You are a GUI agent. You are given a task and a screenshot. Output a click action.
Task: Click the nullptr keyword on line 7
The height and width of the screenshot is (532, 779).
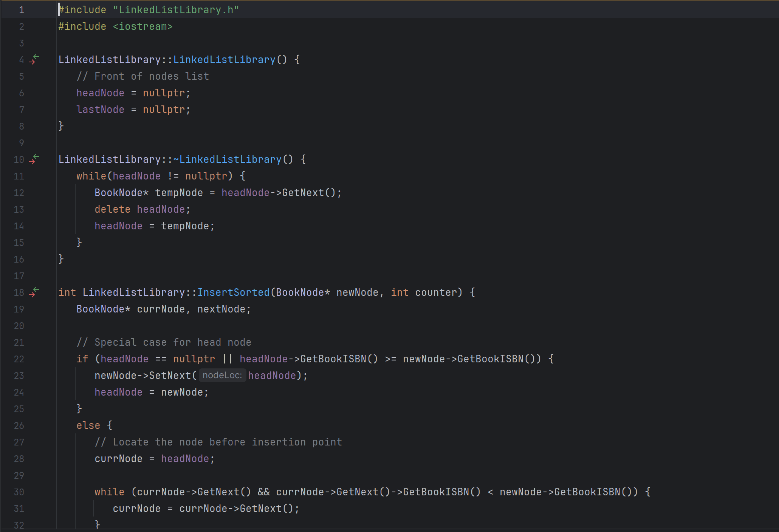tap(165, 109)
